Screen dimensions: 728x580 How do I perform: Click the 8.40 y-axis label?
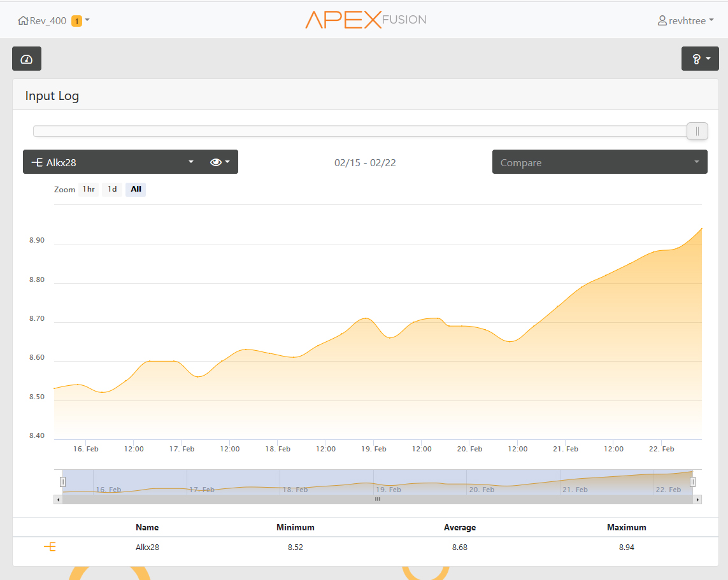(x=37, y=435)
